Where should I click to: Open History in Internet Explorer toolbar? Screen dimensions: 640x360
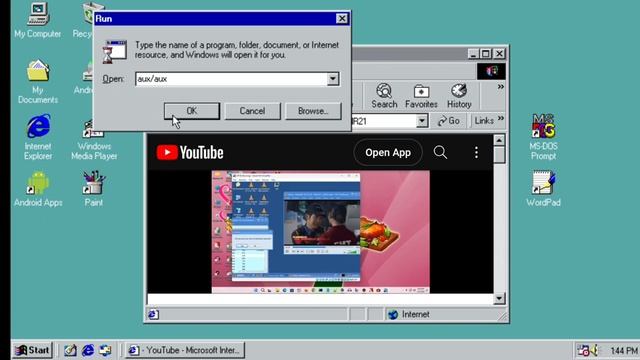(x=459, y=96)
